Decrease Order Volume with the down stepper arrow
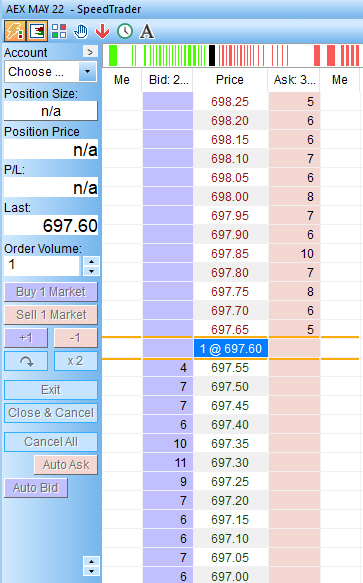The height and width of the screenshot is (583, 363). tap(91, 271)
